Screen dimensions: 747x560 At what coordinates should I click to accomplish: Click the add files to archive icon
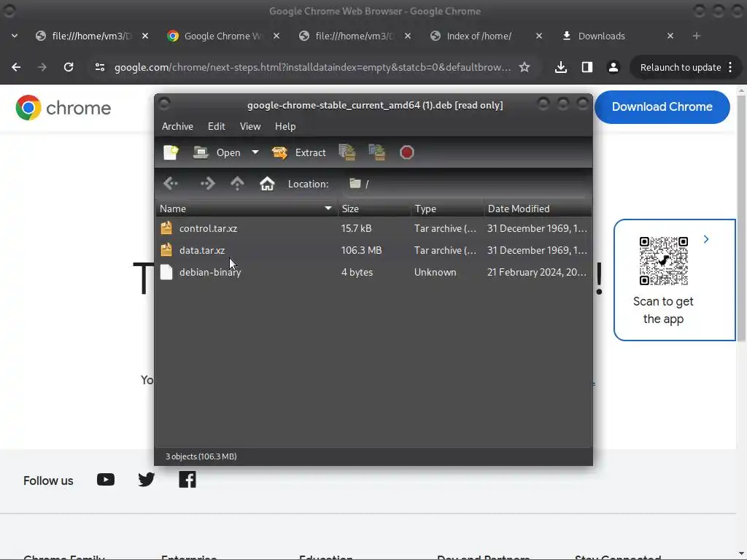click(x=347, y=152)
